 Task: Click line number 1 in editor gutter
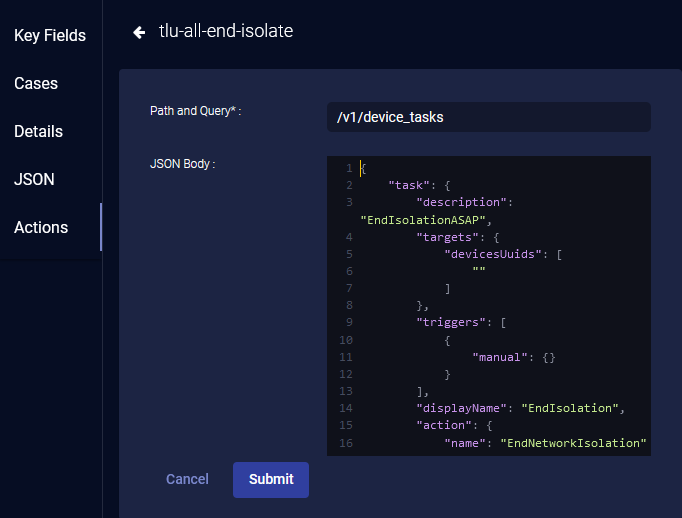pyautogui.click(x=348, y=168)
